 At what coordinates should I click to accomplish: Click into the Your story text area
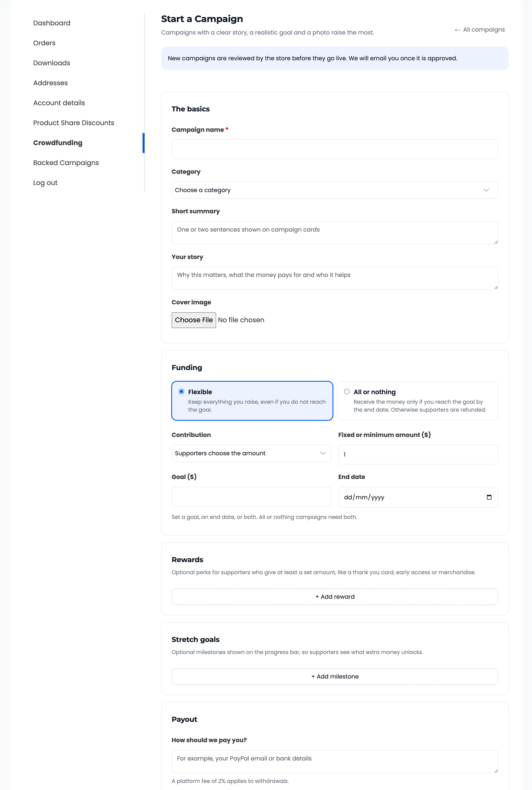click(x=335, y=278)
